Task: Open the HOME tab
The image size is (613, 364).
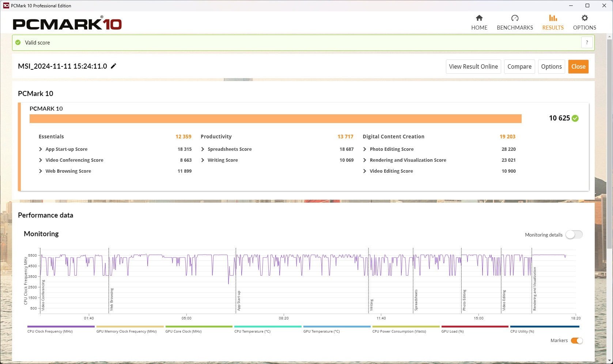Action: [x=479, y=23]
